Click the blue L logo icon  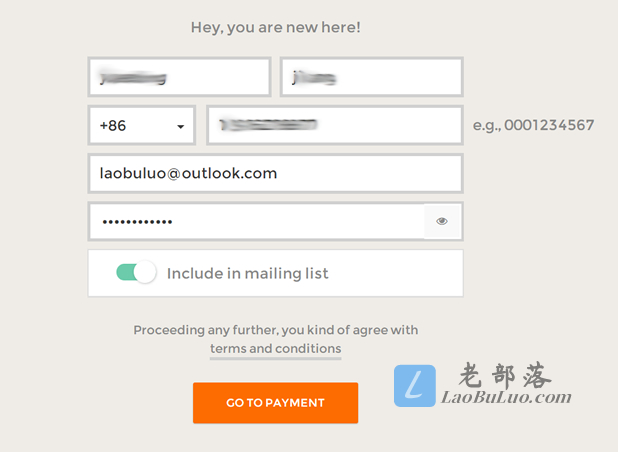(x=415, y=385)
